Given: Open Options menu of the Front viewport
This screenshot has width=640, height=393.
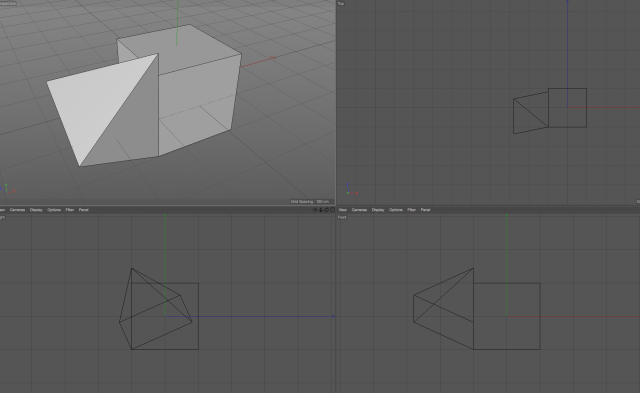Looking at the screenshot, I should pos(396,210).
